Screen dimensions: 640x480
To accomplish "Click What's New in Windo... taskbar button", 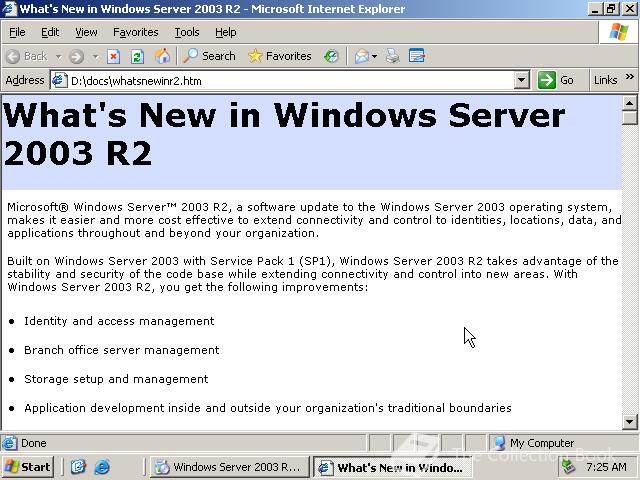I will click(x=393, y=467).
